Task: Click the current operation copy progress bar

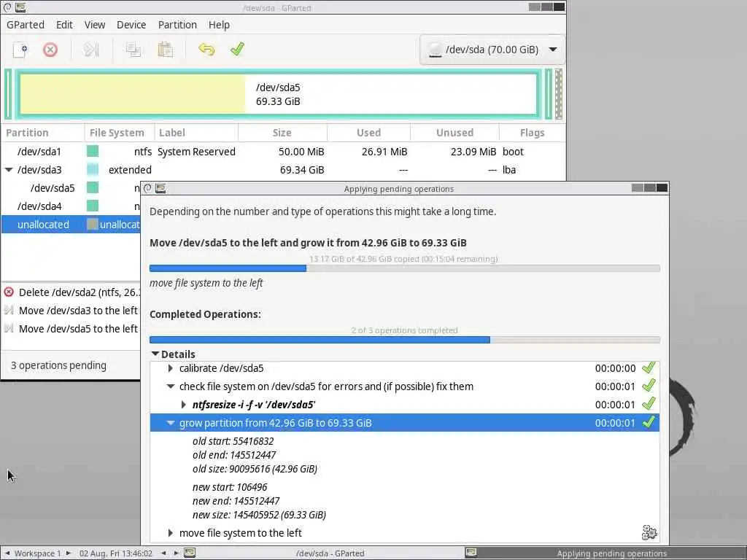Action: click(x=404, y=268)
